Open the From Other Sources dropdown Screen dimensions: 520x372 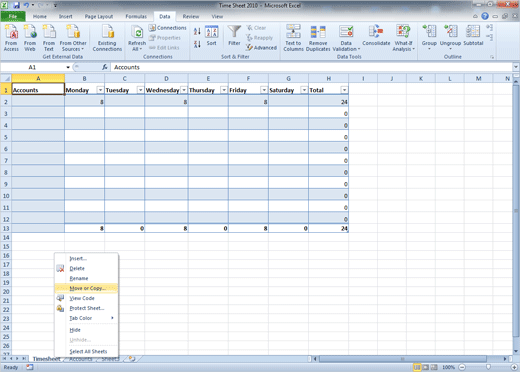(73, 38)
